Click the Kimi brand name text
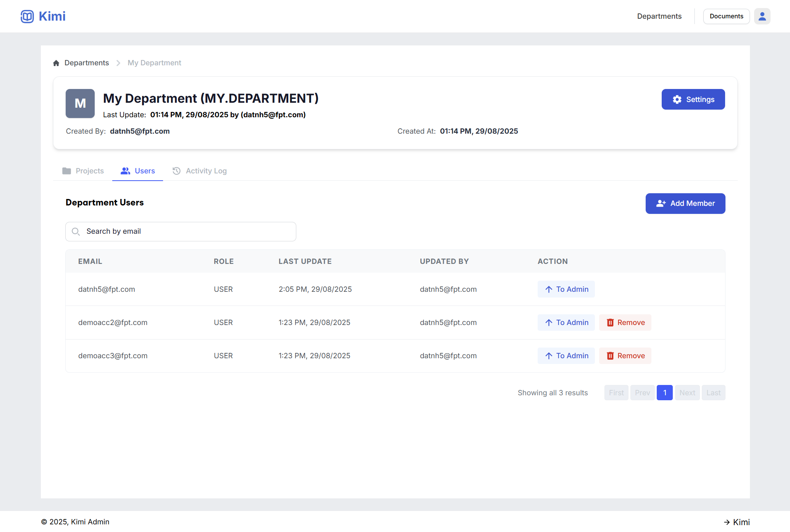 point(52,16)
